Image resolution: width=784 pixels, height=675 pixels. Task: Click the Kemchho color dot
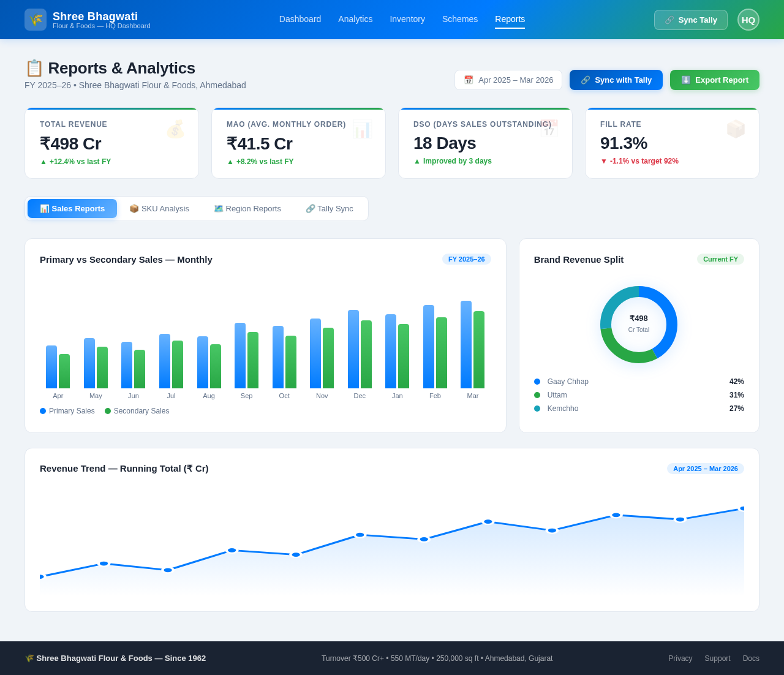tap(538, 407)
